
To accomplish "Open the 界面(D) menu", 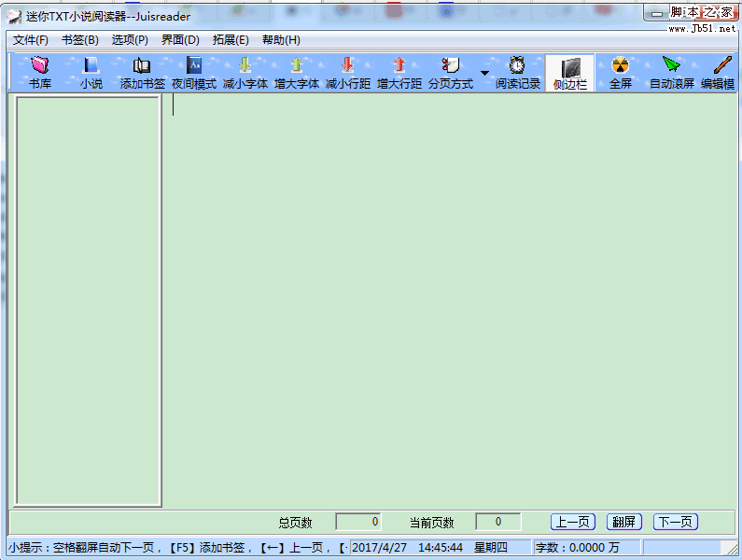I will (x=180, y=40).
